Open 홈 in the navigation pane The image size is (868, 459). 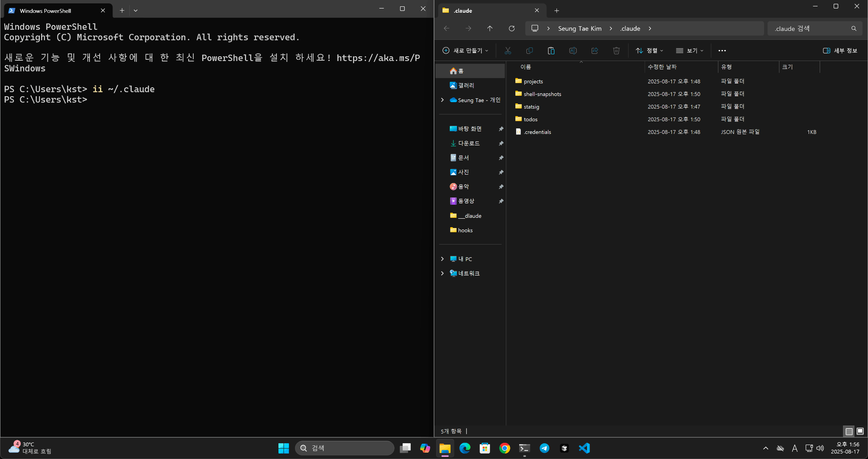pyautogui.click(x=470, y=71)
